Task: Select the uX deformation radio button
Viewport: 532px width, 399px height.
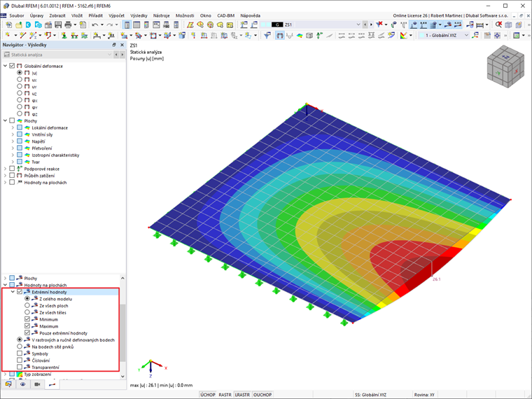Action: point(20,79)
